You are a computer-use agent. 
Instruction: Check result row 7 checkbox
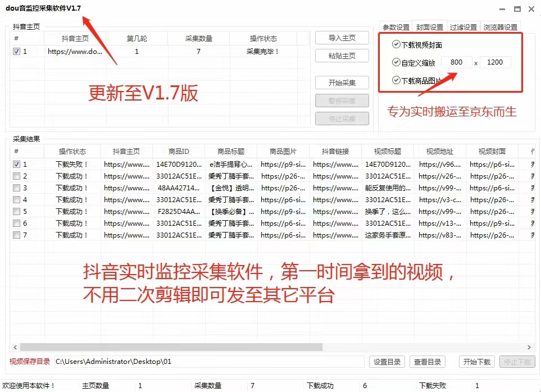click(x=16, y=235)
